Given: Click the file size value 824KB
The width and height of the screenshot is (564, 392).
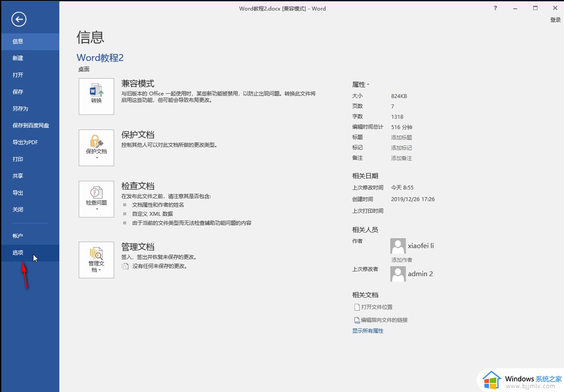Looking at the screenshot, I should (399, 96).
